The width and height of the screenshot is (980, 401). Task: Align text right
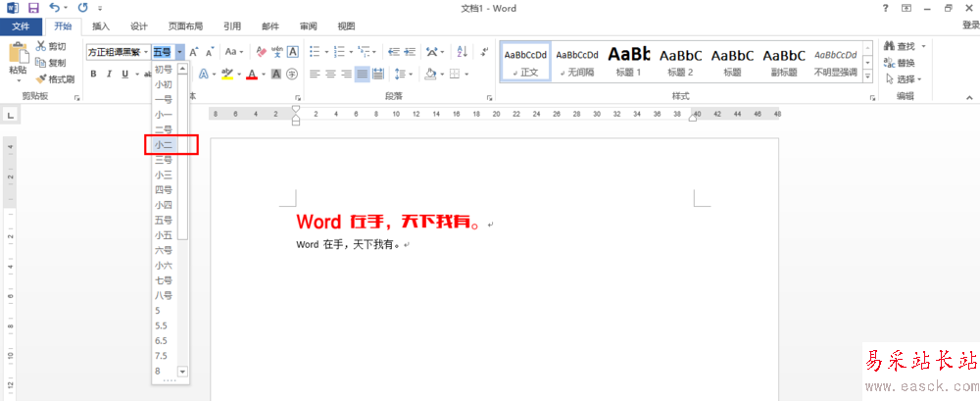[x=346, y=74]
